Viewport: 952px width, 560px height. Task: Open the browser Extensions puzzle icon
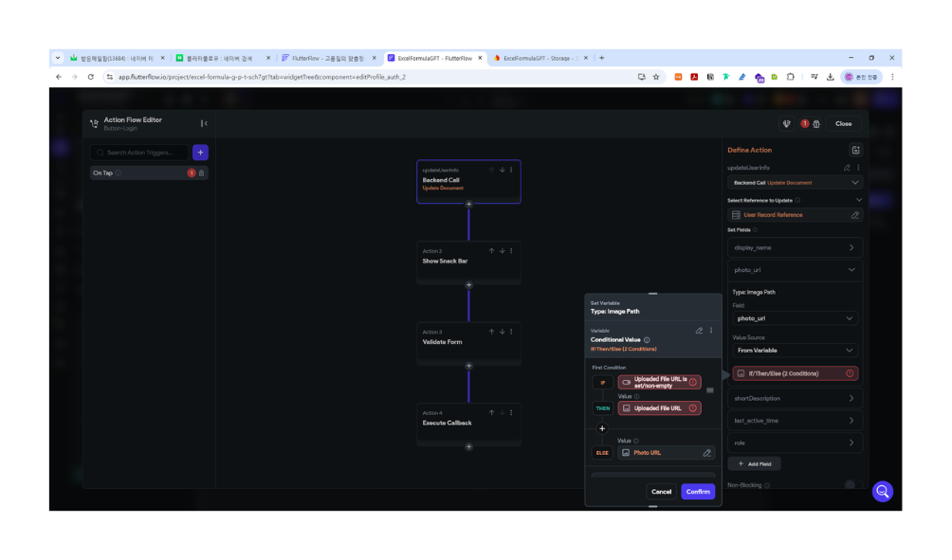click(x=790, y=77)
